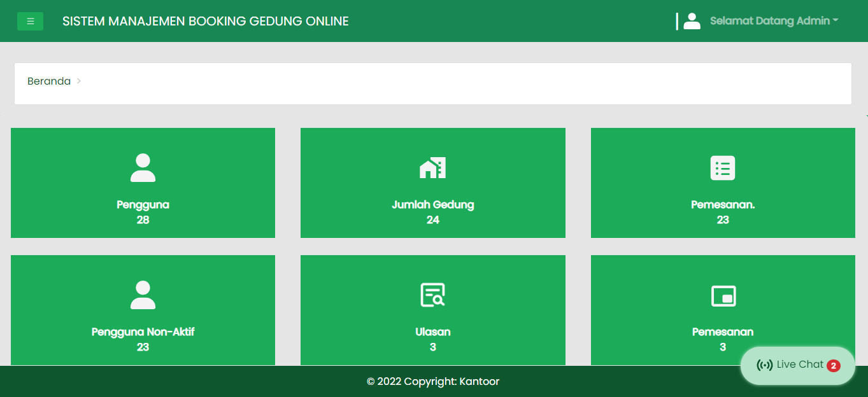Open the breadcrumb chevron next to Beranda

(x=79, y=81)
